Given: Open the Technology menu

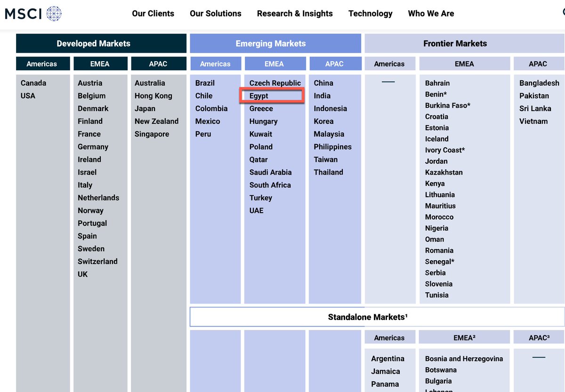Looking at the screenshot, I should tap(371, 14).
